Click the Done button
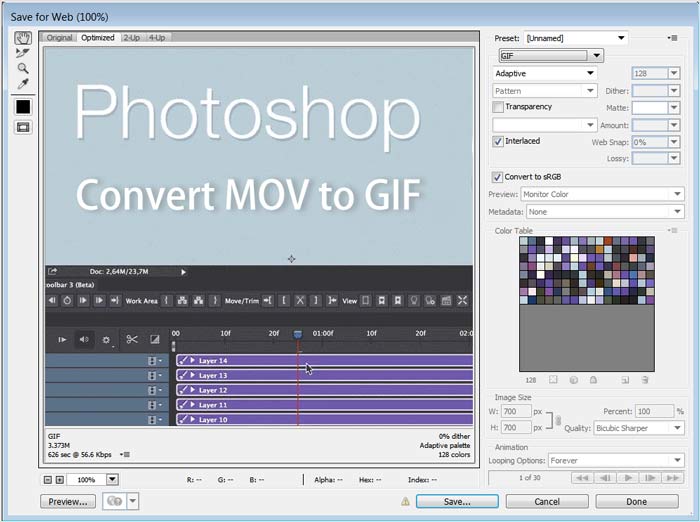700x522 pixels. click(637, 502)
